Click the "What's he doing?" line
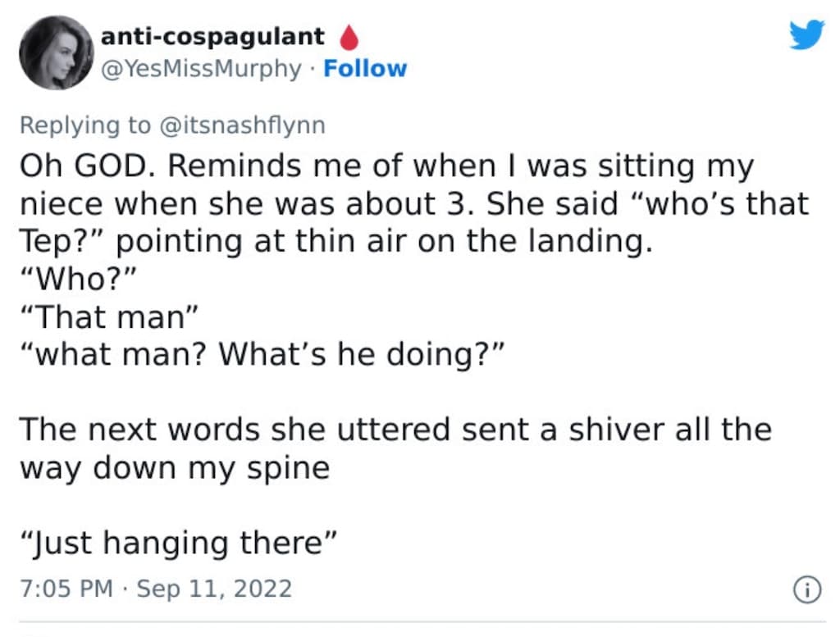 coord(262,354)
